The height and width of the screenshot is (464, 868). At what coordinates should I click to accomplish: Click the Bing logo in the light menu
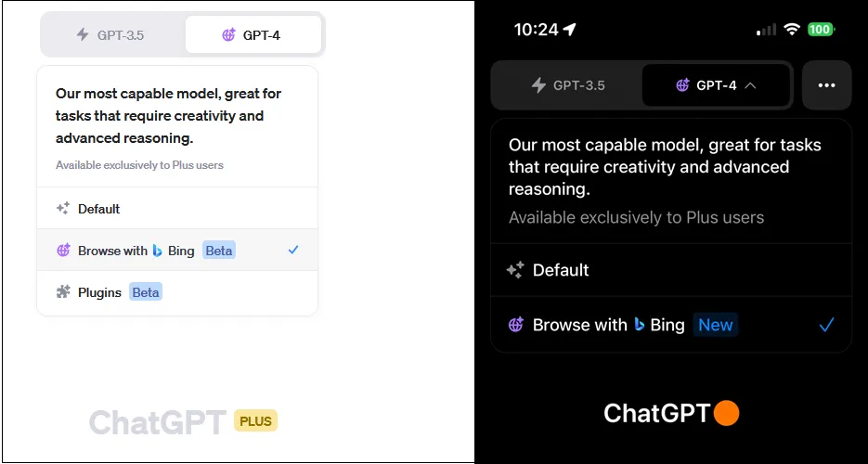[x=158, y=251]
